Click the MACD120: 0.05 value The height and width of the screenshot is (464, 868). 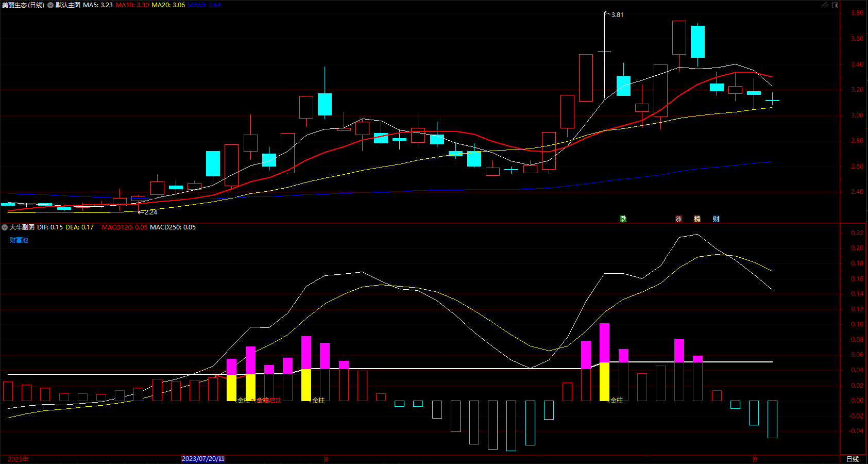(124, 227)
